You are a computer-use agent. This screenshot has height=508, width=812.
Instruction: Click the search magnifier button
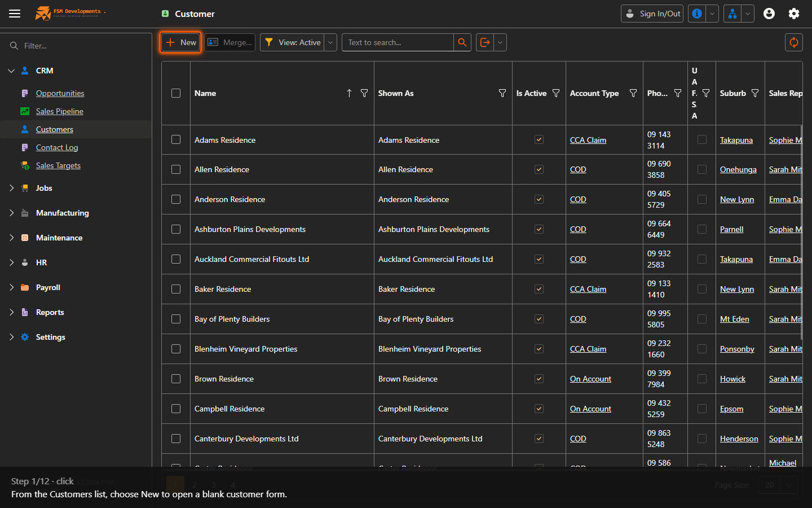[462, 42]
